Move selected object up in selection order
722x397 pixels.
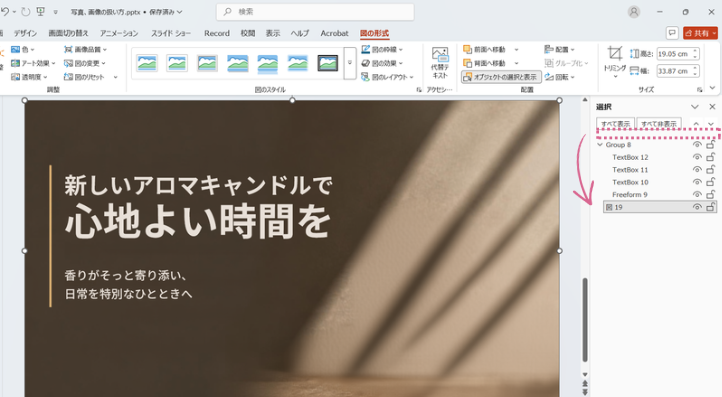[696, 124]
